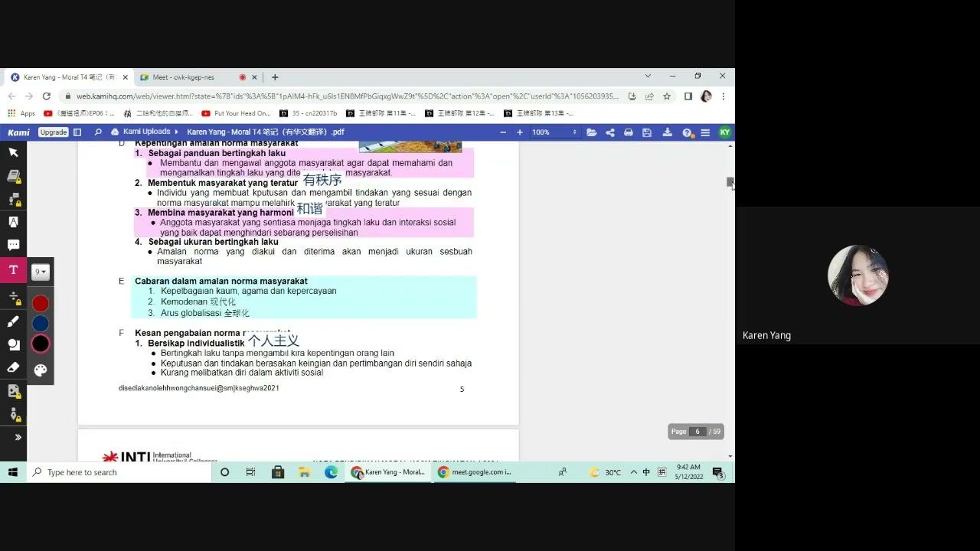Image resolution: width=980 pixels, height=551 pixels.
Task: Select the Comment speech bubble tool
Action: (x=13, y=245)
